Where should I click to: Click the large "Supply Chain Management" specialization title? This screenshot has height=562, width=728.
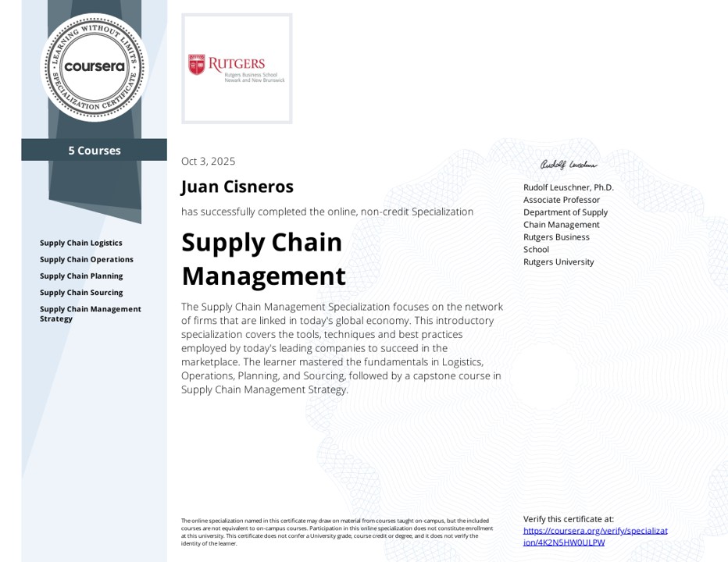click(263, 259)
